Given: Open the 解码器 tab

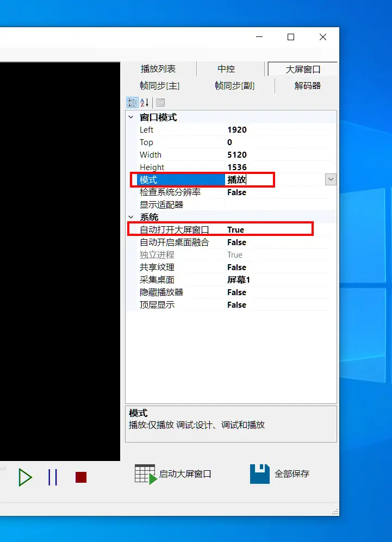Looking at the screenshot, I should 307,85.
